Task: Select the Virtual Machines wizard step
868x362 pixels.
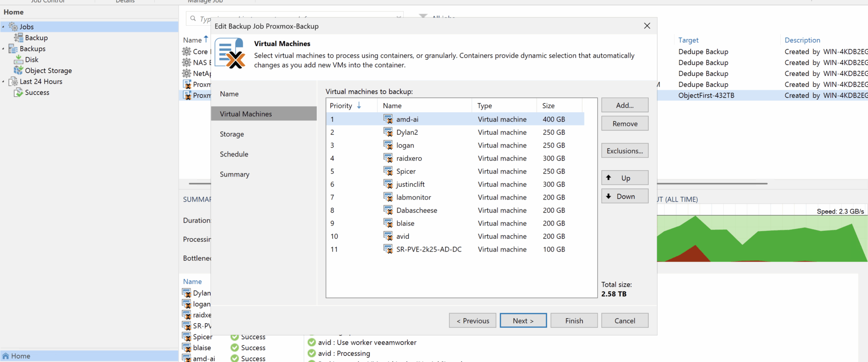Action: (x=264, y=114)
